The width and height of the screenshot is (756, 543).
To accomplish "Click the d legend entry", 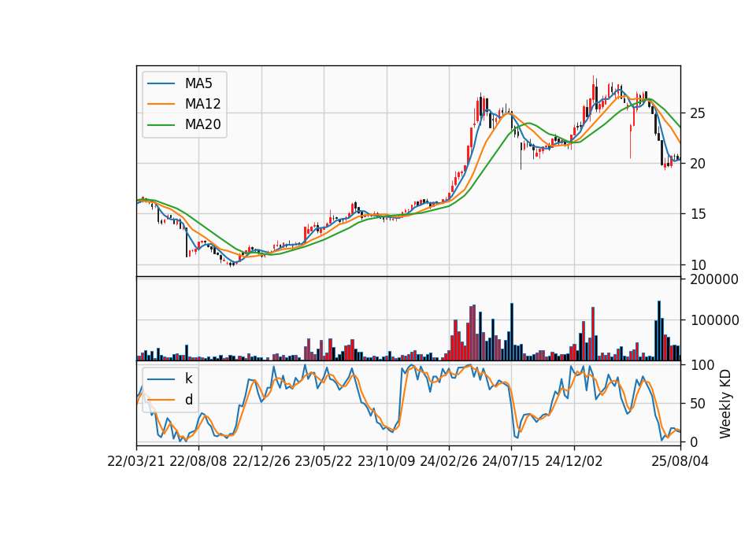I will pyautogui.click(x=170, y=400).
